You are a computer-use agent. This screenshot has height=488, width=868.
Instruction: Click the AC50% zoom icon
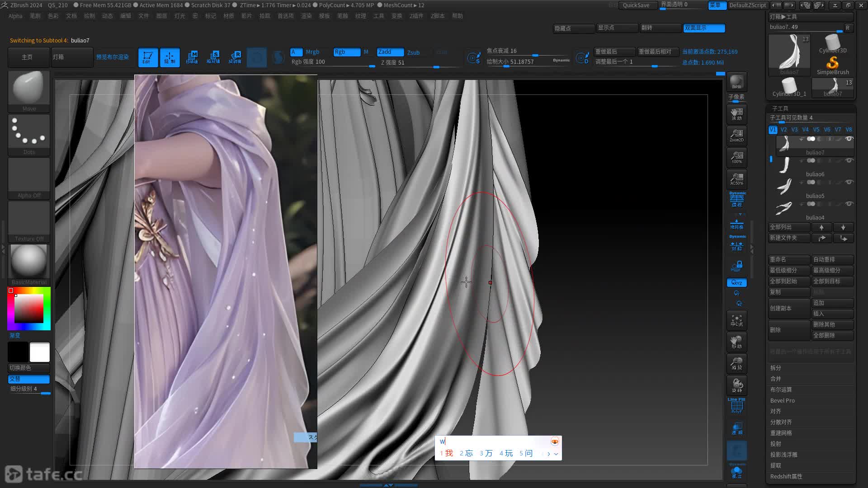pyautogui.click(x=736, y=179)
